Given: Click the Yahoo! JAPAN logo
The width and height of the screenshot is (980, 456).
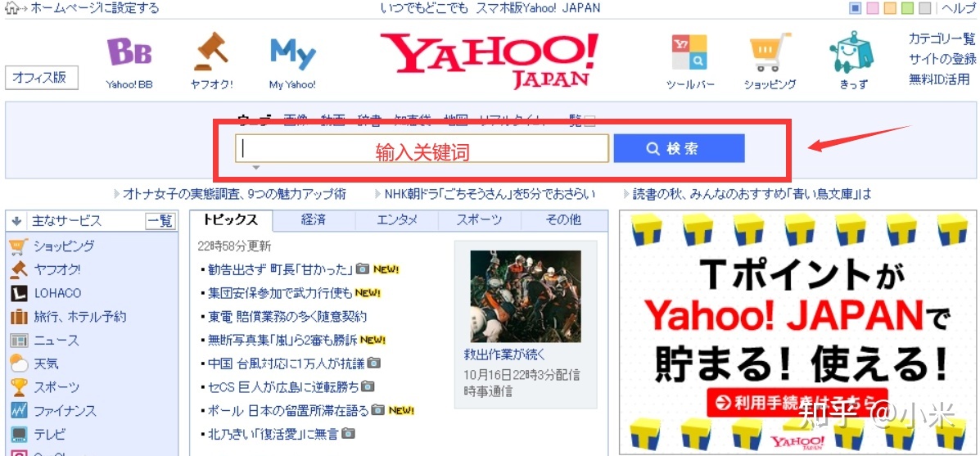Looking at the screenshot, I should coord(490,61).
